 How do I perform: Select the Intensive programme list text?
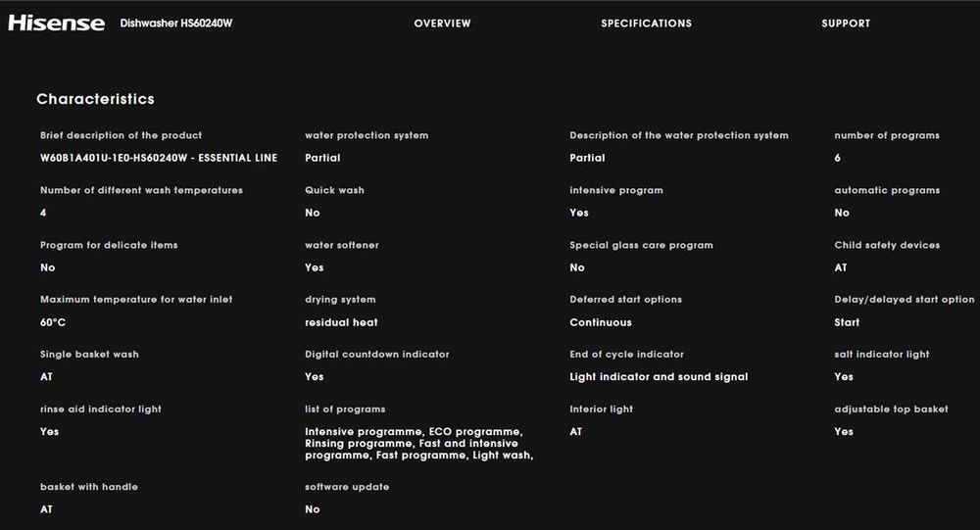[419, 444]
